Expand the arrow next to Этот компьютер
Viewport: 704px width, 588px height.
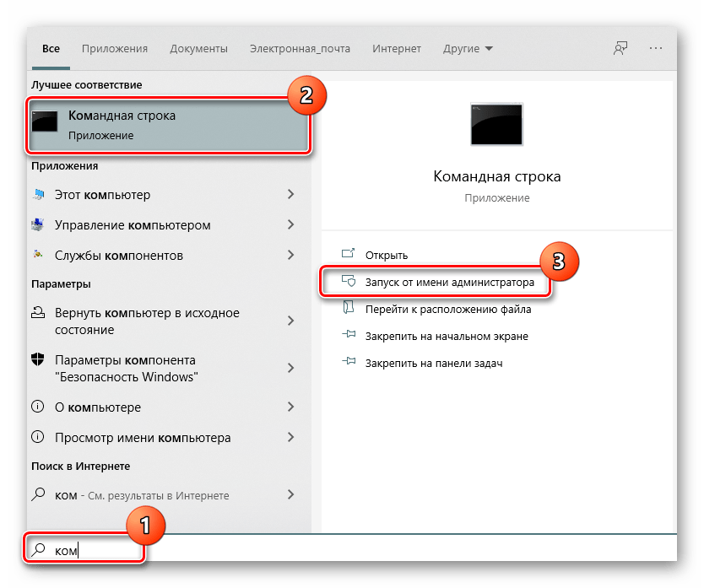pyautogui.click(x=290, y=195)
